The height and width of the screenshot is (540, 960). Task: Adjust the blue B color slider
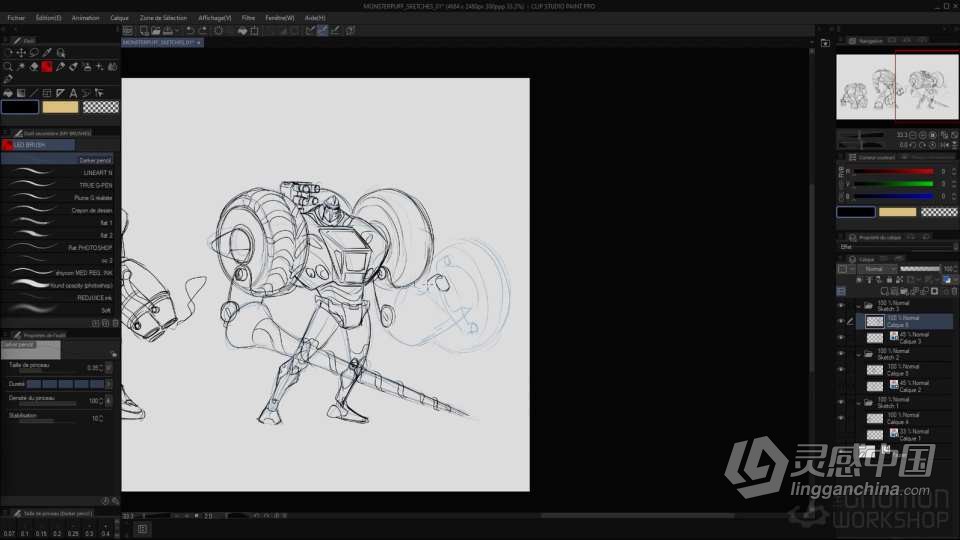pos(893,197)
